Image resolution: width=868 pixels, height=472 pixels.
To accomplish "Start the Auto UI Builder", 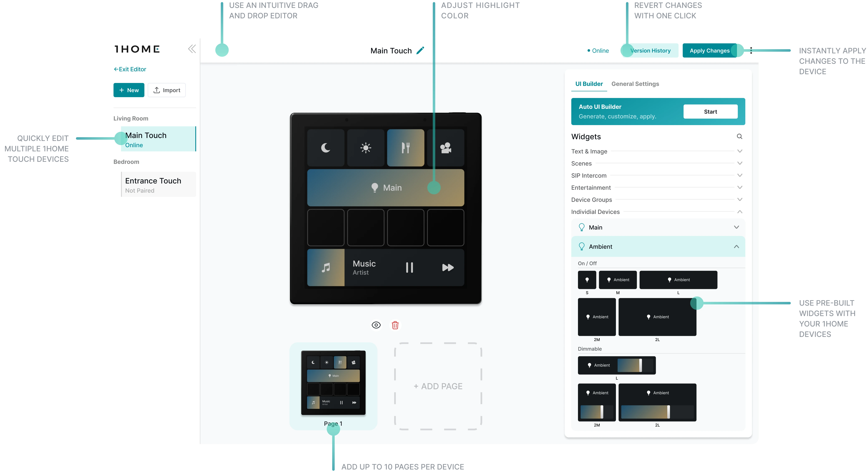I will (710, 112).
